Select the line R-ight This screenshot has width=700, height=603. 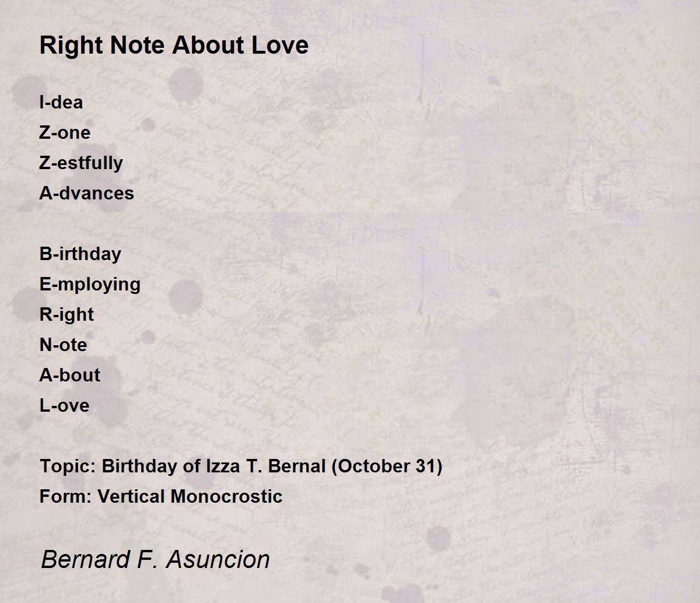(66, 315)
